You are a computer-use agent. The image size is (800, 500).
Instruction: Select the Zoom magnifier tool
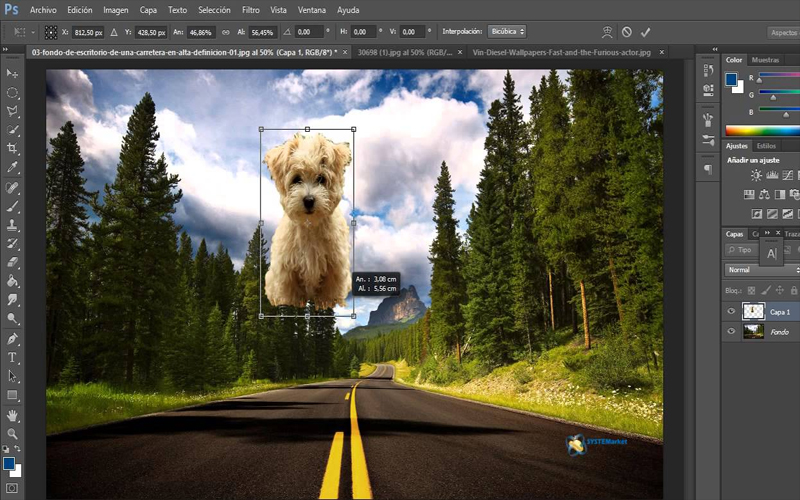coord(13,433)
